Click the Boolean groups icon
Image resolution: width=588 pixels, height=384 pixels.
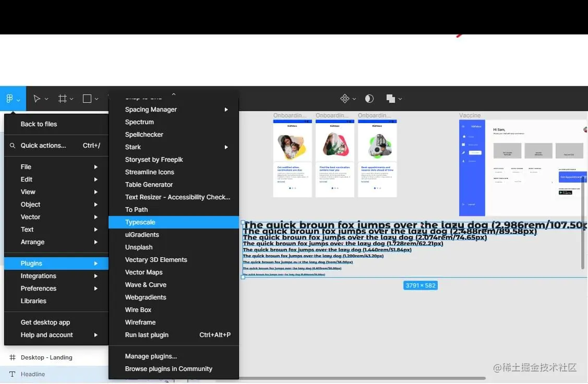click(x=390, y=98)
